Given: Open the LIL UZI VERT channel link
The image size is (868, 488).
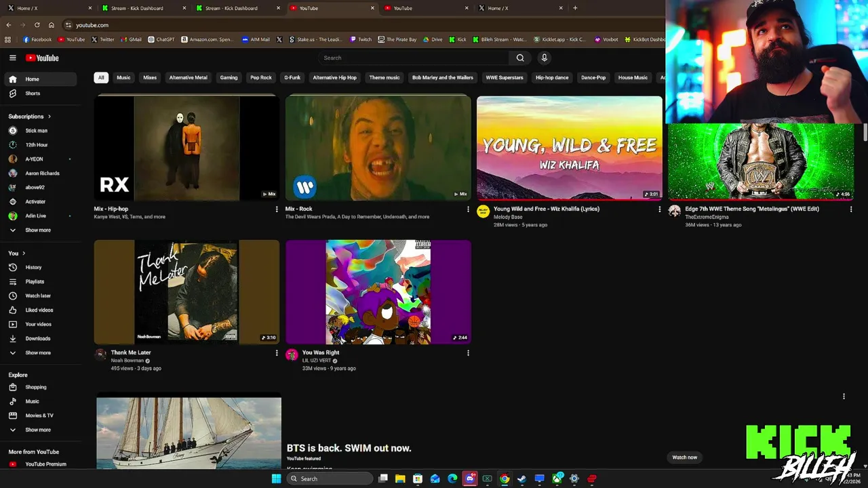Looking at the screenshot, I should (x=317, y=361).
